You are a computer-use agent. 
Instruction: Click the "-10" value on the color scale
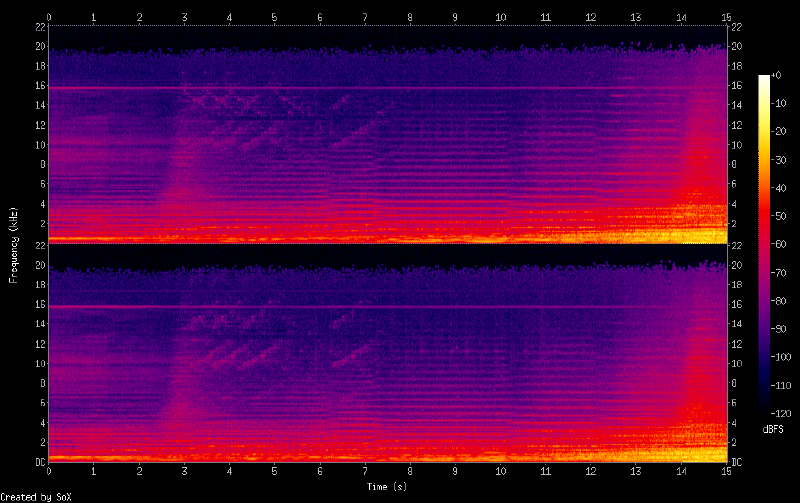click(x=779, y=103)
